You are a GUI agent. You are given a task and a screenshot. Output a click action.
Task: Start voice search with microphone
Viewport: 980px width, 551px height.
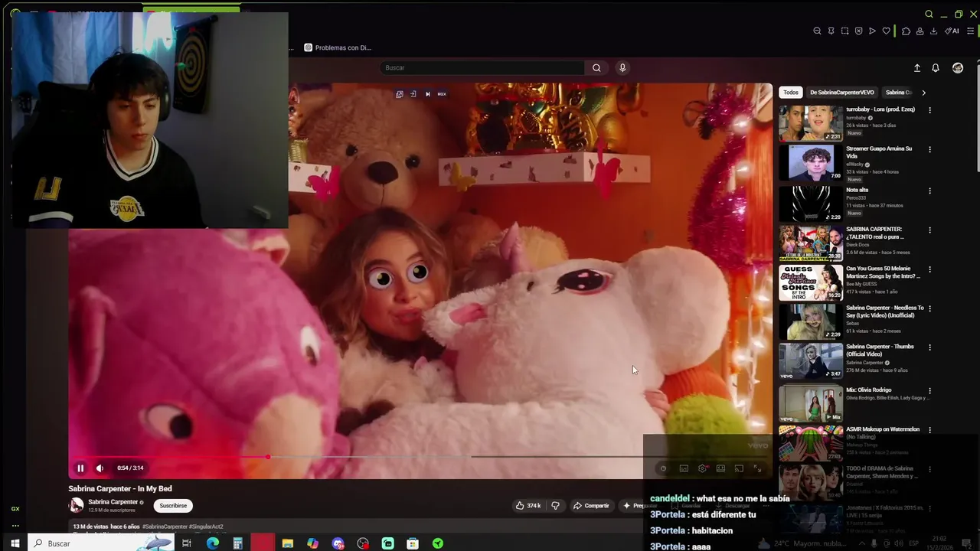pyautogui.click(x=622, y=68)
